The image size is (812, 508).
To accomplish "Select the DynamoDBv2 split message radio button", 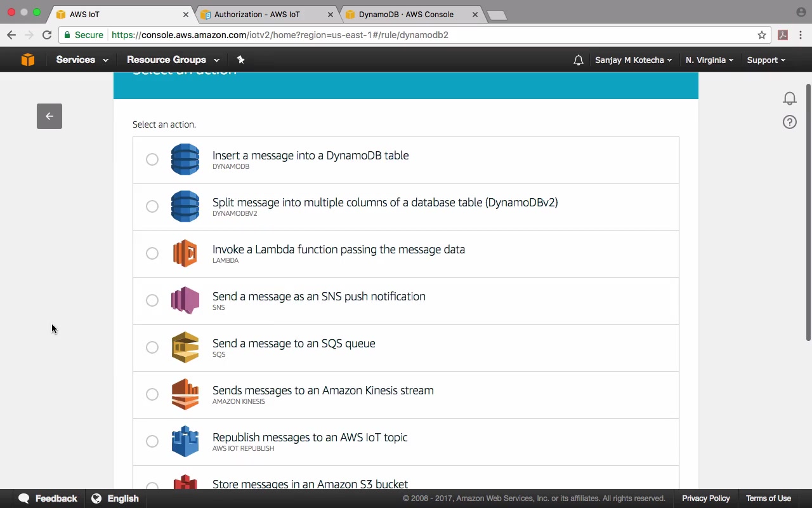I will (152, 206).
